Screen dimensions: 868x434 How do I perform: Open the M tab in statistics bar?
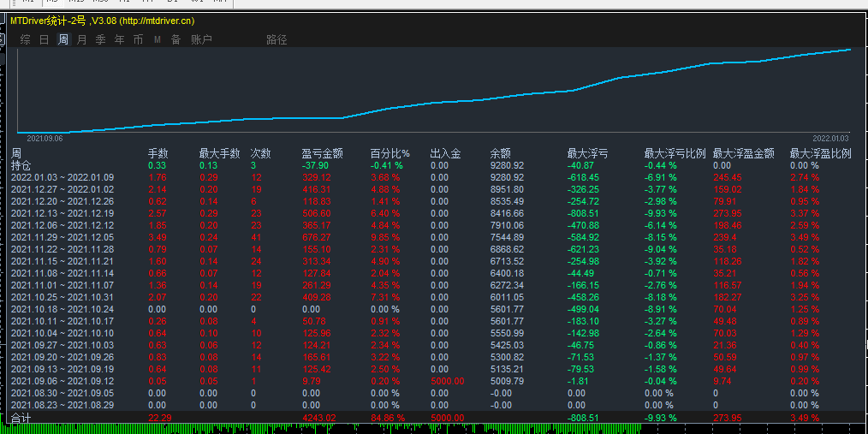click(158, 40)
